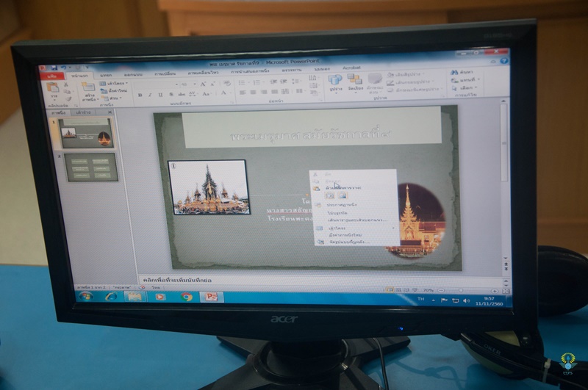The height and width of the screenshot is (390, 588).
Task: Click the Increase Font Size icon
Action: click(203, 84)
